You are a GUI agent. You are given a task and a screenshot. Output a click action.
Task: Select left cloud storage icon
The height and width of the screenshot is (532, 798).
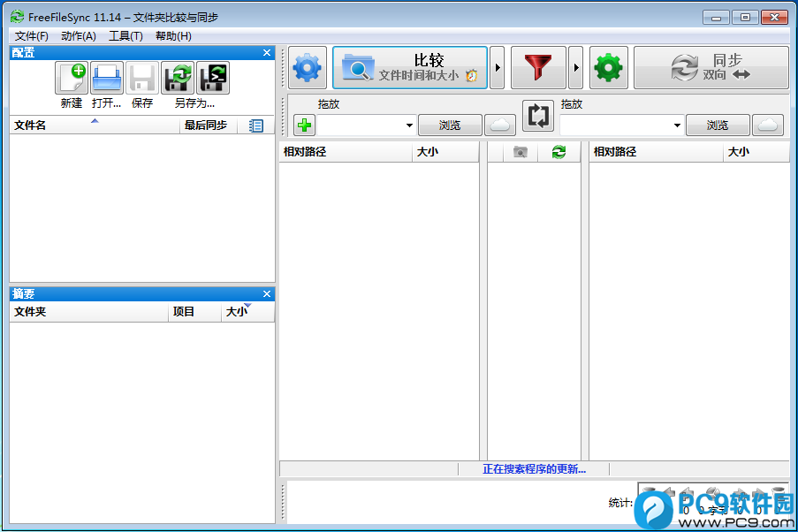coord(500,125)
